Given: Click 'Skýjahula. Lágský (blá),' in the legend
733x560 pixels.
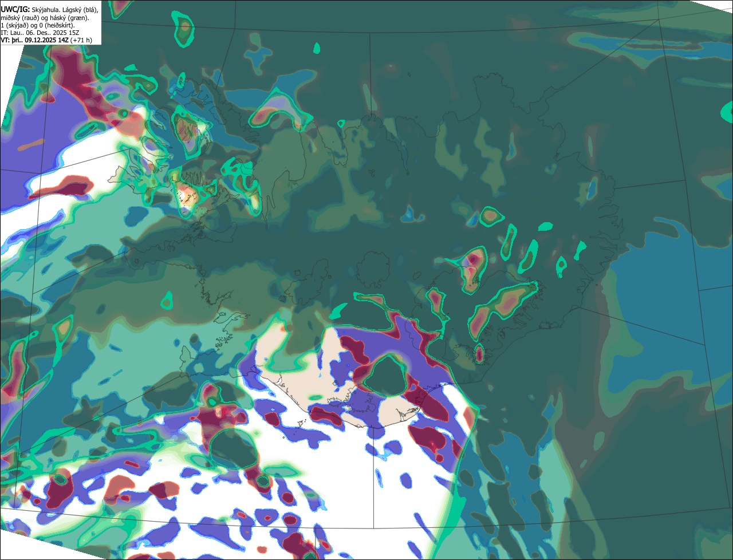Looking at the screenshot, I should [x=65, y=10].
